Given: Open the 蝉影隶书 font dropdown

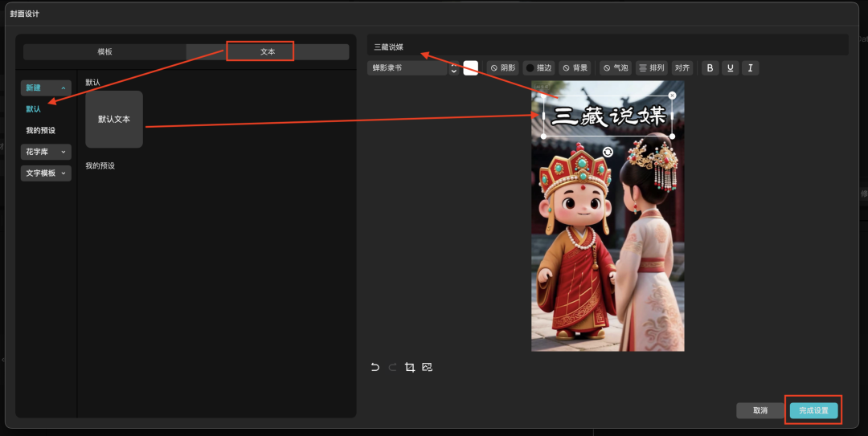Looking at the screenshot, I should coord(407,68).
